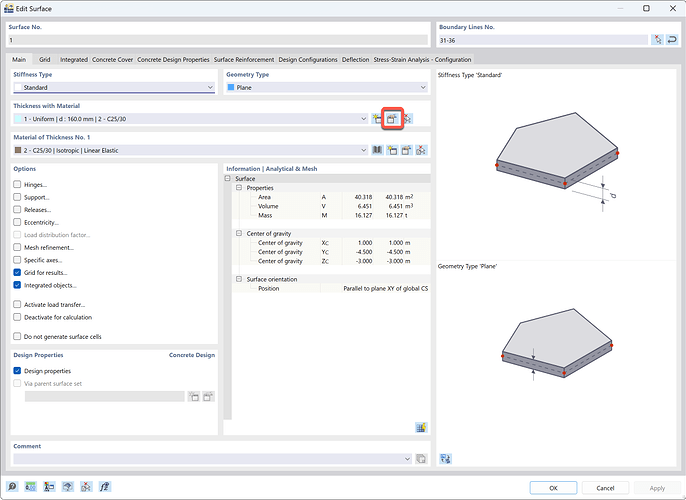Click the bottom selection cursor icon

tap(86, 486)
